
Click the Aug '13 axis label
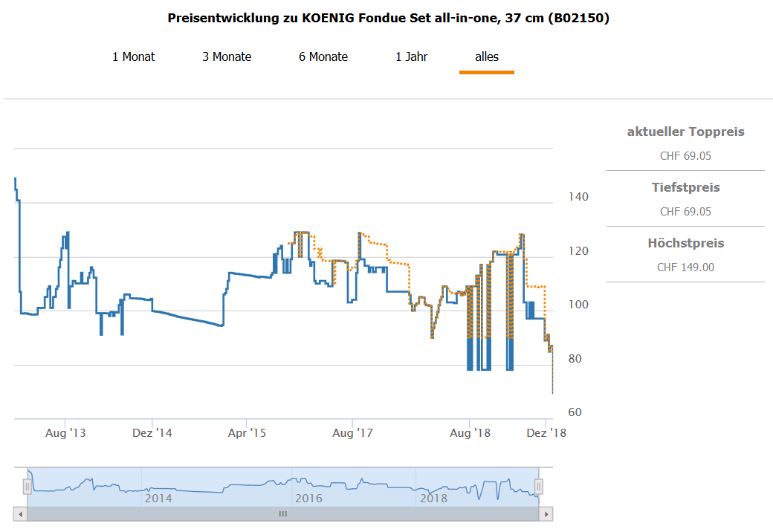(x=65, y=433)
